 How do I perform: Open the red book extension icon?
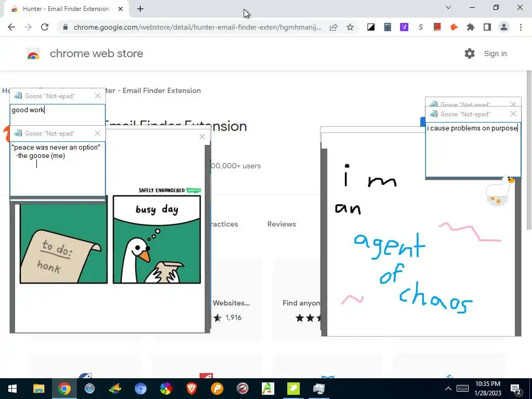437,27
